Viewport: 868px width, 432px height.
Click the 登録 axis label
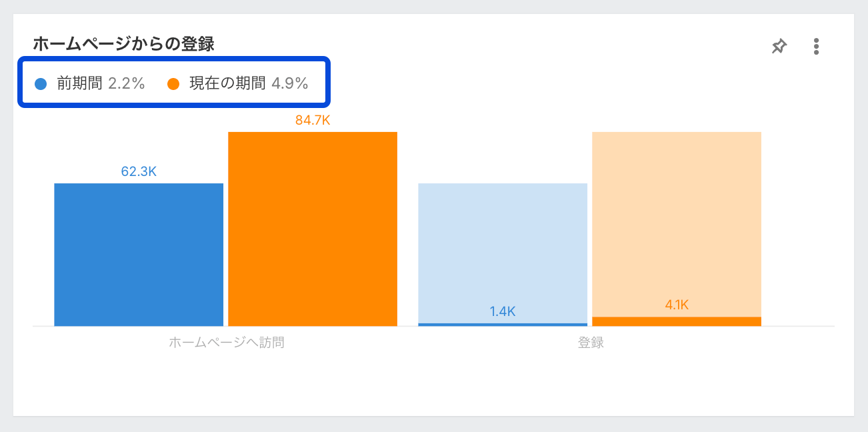coord(591,343)
